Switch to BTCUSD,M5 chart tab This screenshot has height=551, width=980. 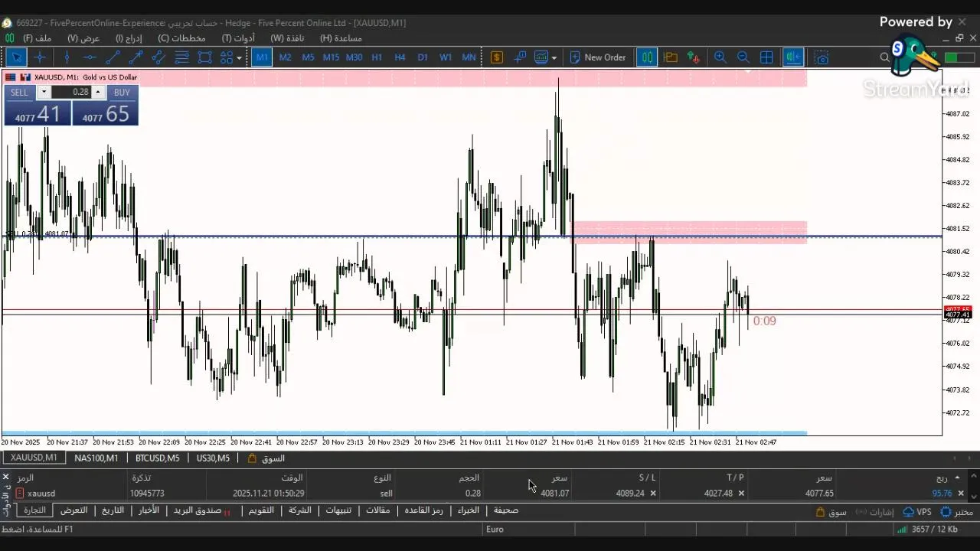[157, 458]
